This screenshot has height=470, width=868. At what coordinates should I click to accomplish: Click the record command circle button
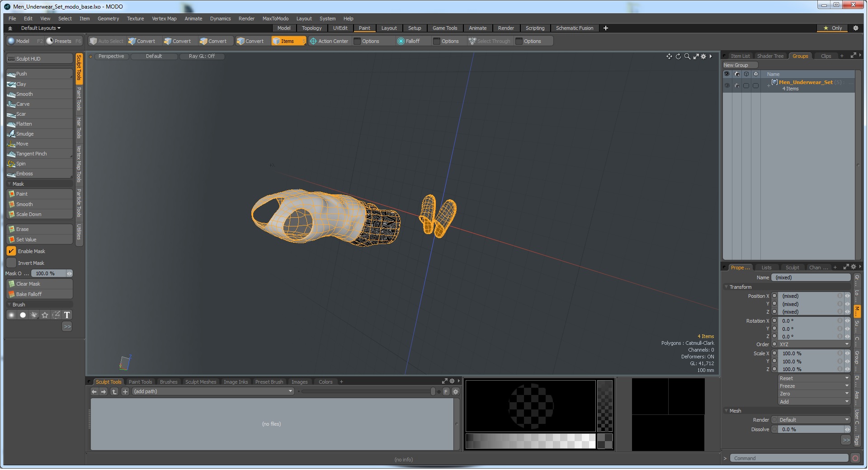[x=855, y=458]
